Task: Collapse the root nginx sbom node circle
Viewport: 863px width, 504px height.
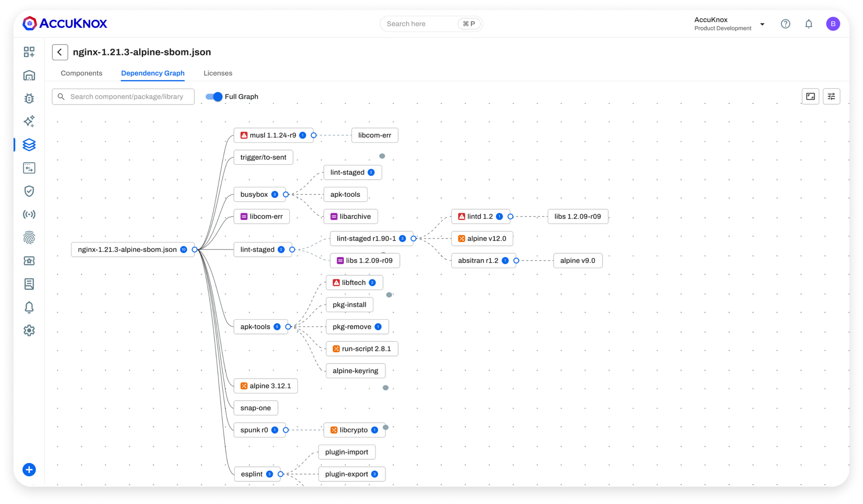Action: (195, 250)
